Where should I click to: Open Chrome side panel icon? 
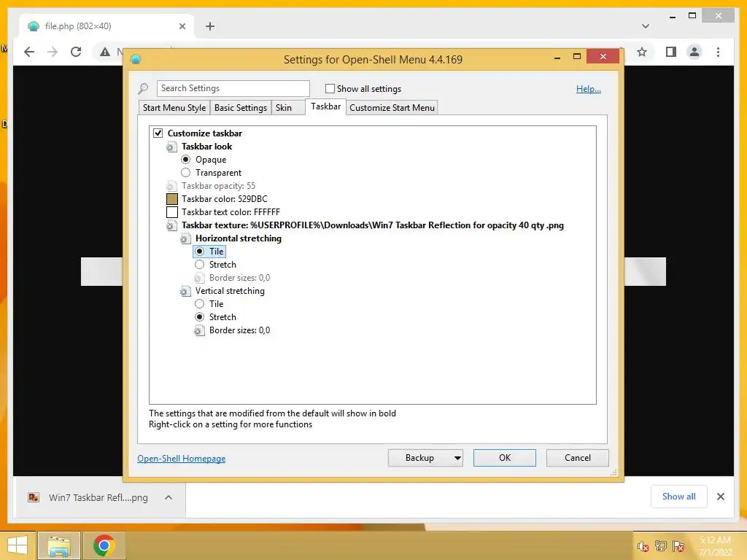671,52
